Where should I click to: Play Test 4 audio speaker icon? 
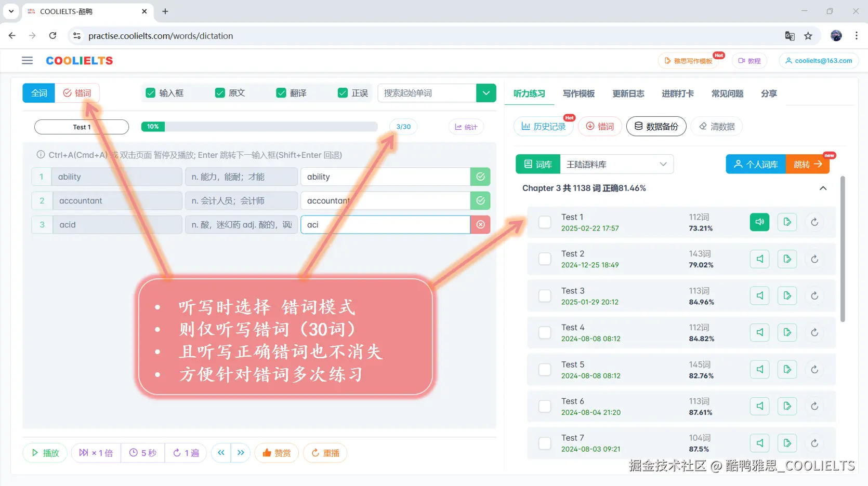click(759, 332)
